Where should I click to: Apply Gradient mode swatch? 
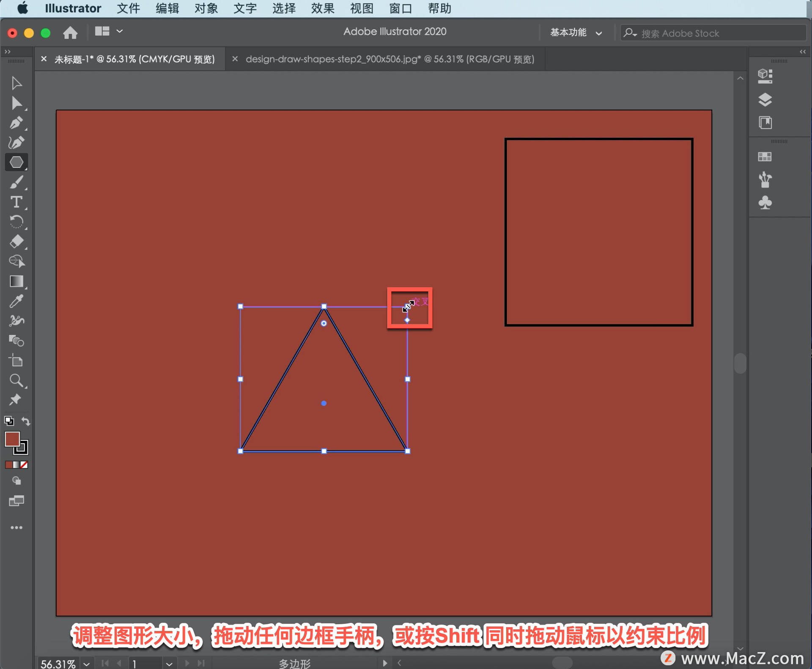(x=16, y=465)
